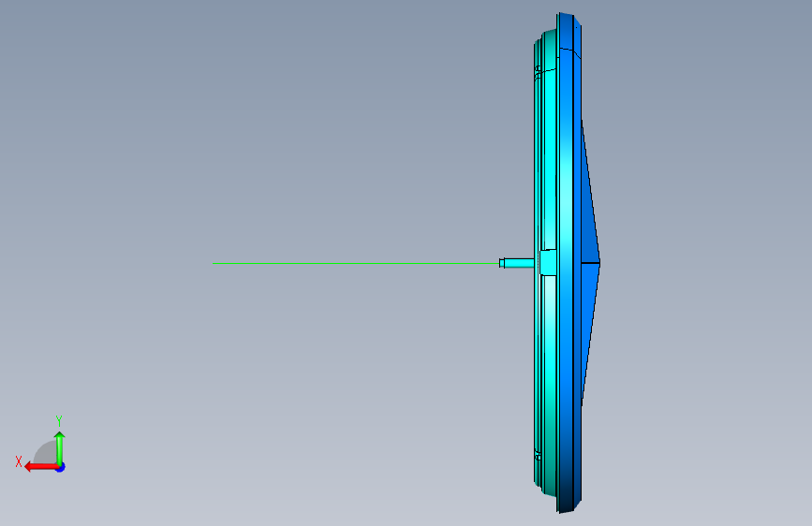Select the cyan square block at the disc center
The width and height of the screenshot is (812, 526).
coord(548,262)
